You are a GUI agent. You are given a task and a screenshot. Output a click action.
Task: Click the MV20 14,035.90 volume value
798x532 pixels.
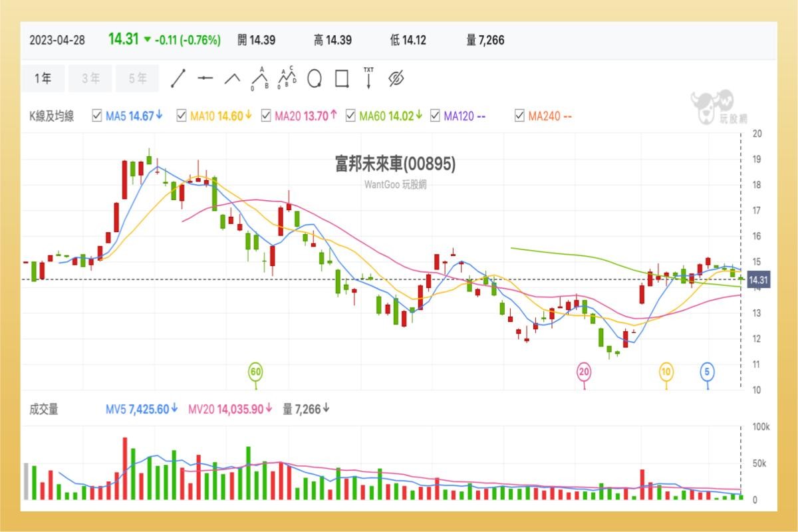point(230,409)
